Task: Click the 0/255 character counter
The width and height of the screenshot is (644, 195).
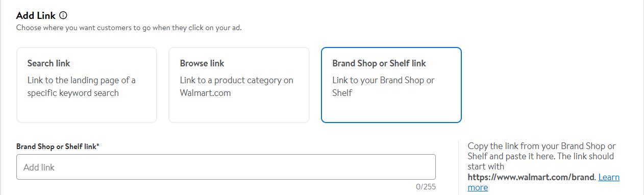Action: click(426, 187)
